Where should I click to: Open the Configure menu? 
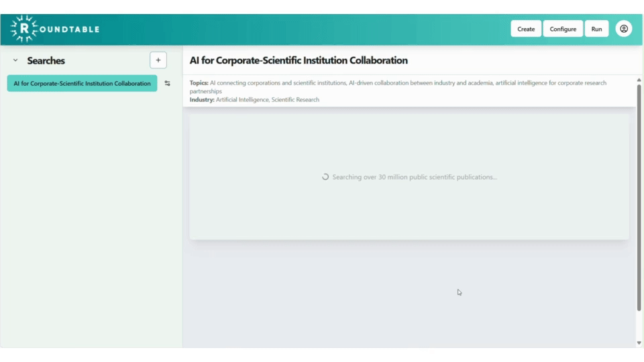click(x=563, y=29)
